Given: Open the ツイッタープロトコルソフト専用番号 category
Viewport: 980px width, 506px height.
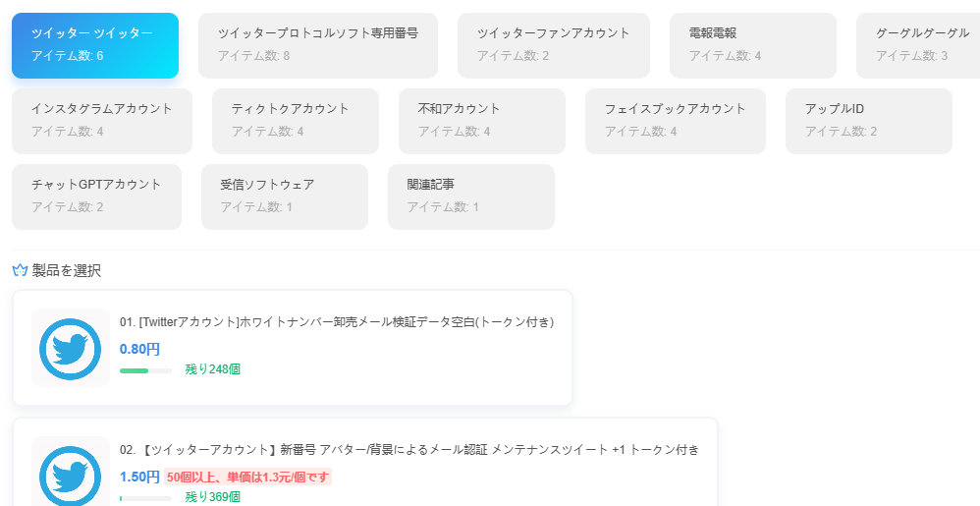Looking at the screenshot, I should coord(318,45).
